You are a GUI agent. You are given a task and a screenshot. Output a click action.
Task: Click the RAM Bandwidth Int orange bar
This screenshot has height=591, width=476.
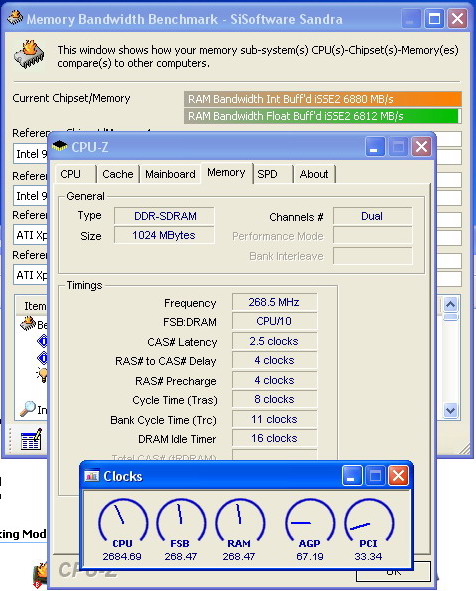click(323, 99)
